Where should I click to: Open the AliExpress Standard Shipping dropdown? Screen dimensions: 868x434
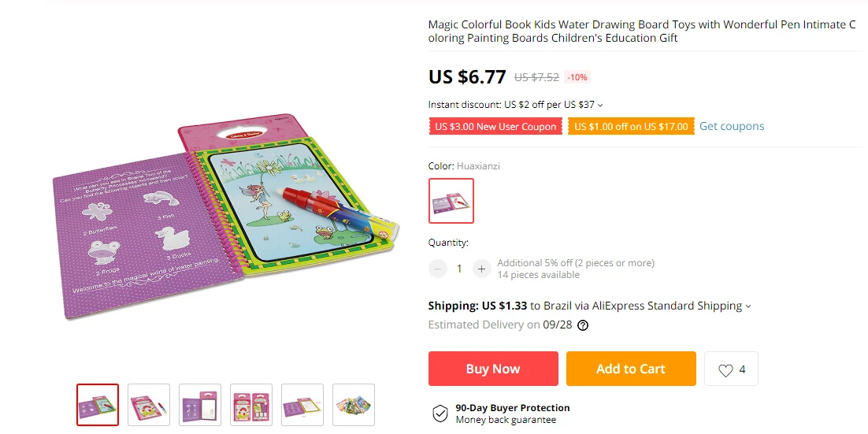pyautogui.click(x=748, y=306)
